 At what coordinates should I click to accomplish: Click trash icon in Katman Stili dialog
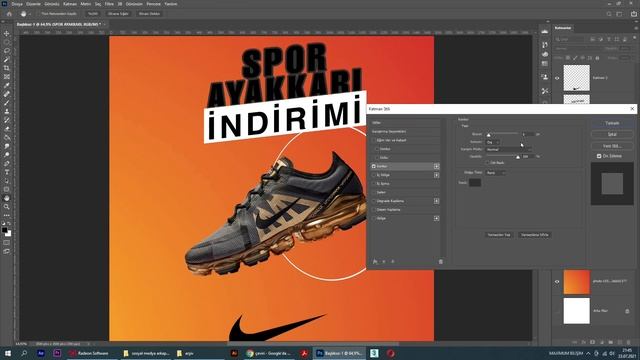(440, 261)
